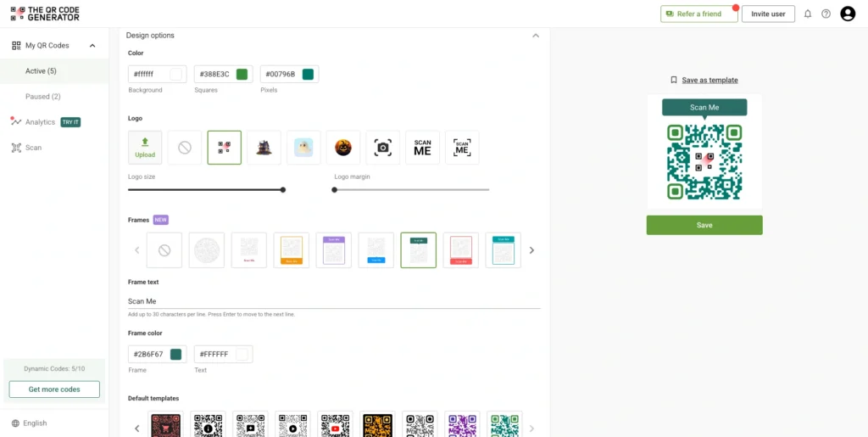This screenshot has width=868, height=437.
Task: Choose the frame with red Scan Me text
Action: [249, 250]
